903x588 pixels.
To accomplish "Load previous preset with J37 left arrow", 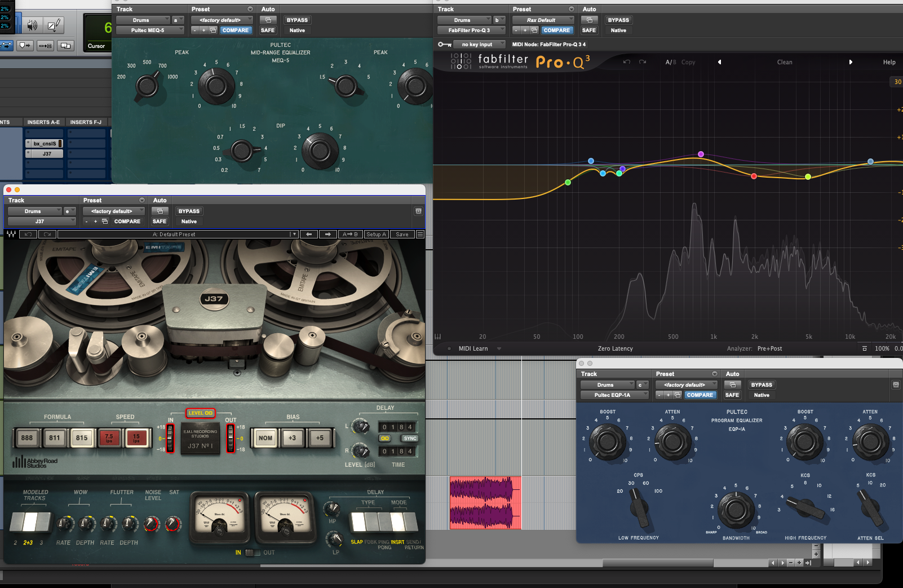I will (308, 234).
